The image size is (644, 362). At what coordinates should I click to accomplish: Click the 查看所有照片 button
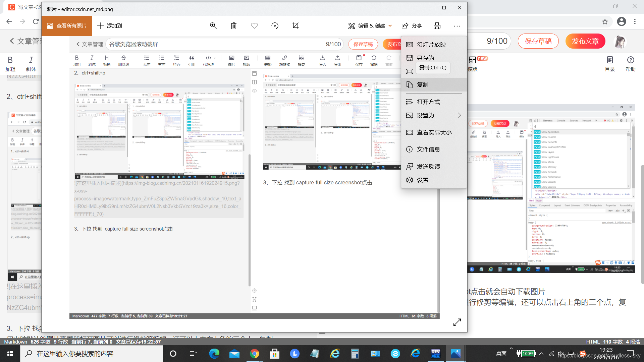67,26
